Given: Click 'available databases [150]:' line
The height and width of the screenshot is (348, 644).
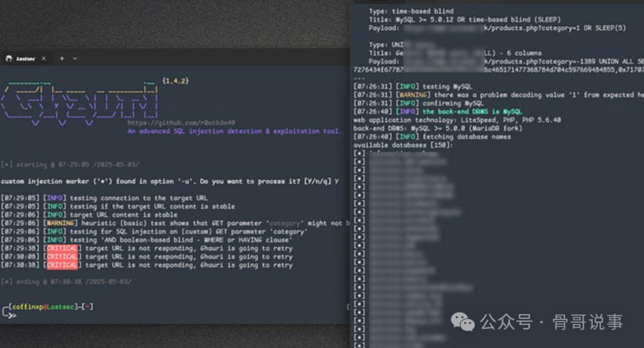Looking at the screenshot, I should 403,145.
